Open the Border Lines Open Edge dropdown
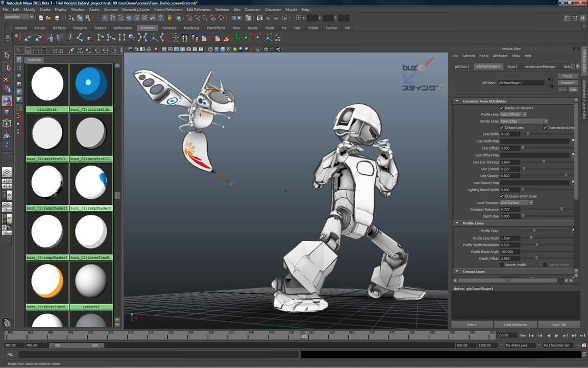The height and width of the screenshot is (368, 588). click(521, 121)
